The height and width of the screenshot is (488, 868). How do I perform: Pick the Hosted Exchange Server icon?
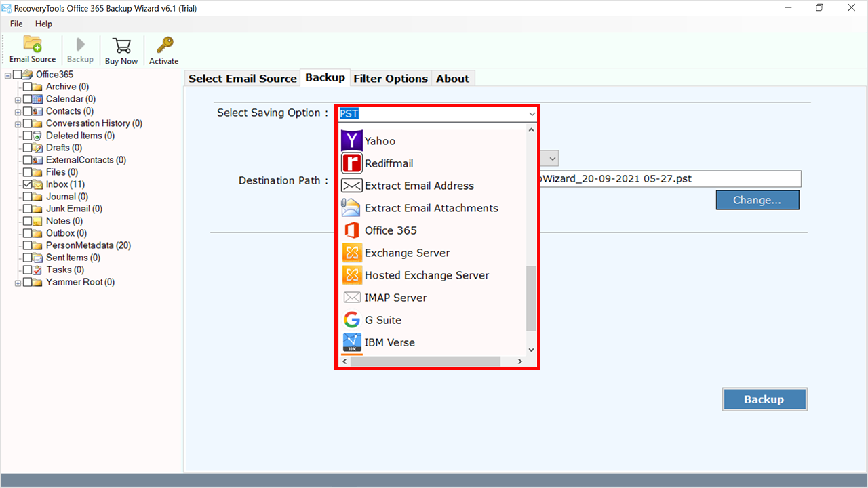[x=352, y=275]
